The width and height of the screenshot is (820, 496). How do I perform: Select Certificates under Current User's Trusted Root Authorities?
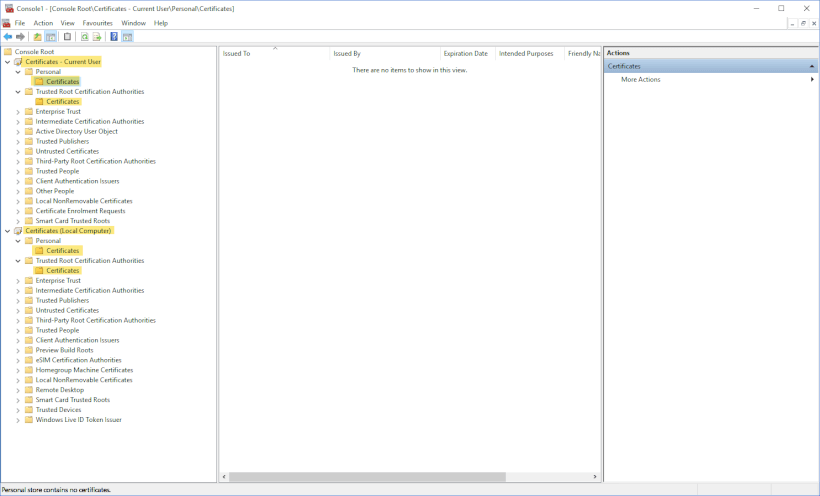63,102
